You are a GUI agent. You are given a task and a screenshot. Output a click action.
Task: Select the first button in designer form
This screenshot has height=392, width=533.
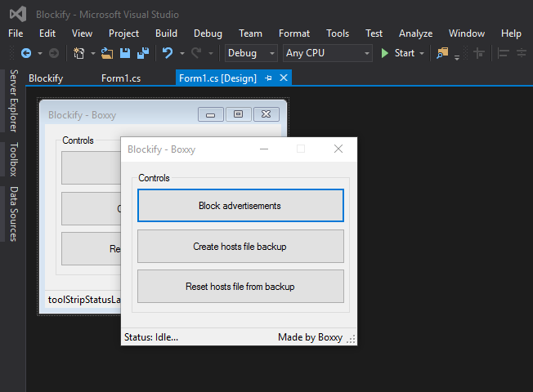pyautogui.click(x=91, y=167)
